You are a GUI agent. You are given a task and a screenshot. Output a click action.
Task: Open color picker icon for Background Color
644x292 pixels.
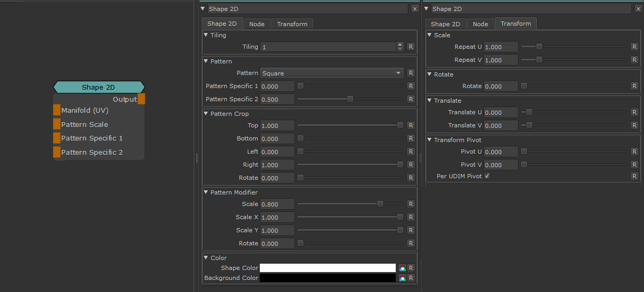[402, 278]
